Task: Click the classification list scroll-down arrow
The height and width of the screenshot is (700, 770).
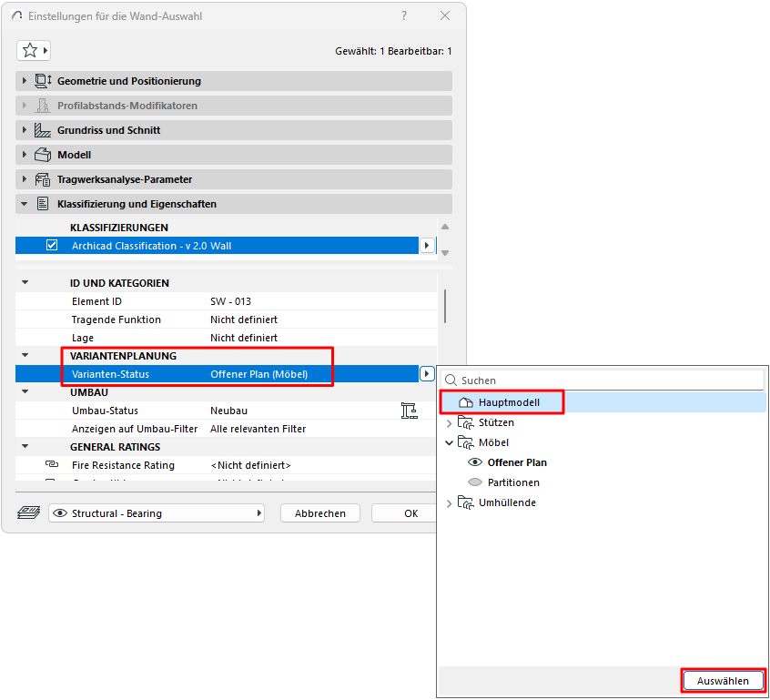Action: tap(445, 253)
